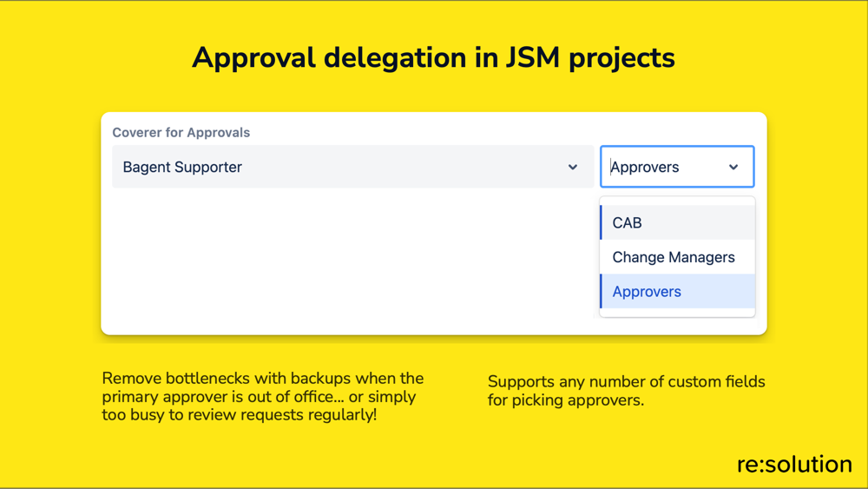Image resolution: width=868 pixels, height=489 pixels.
Task: Click the text about supporting custom fields
Action: tap(626, 391)
